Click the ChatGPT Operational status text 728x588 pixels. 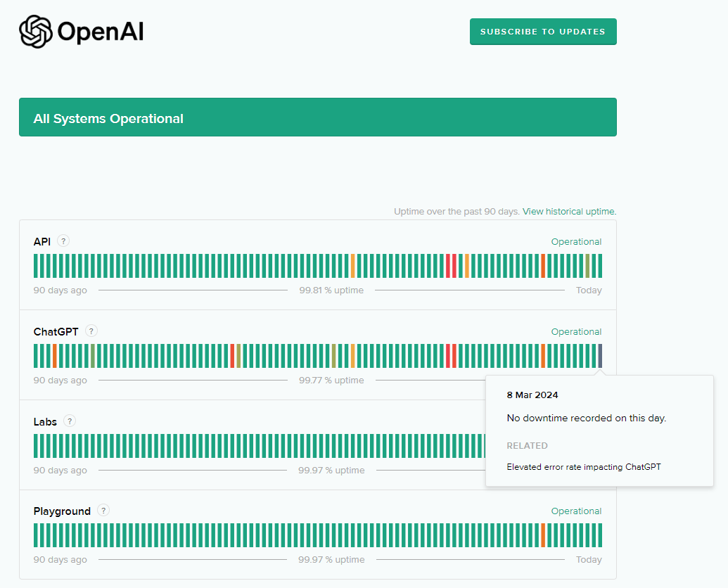576,332
